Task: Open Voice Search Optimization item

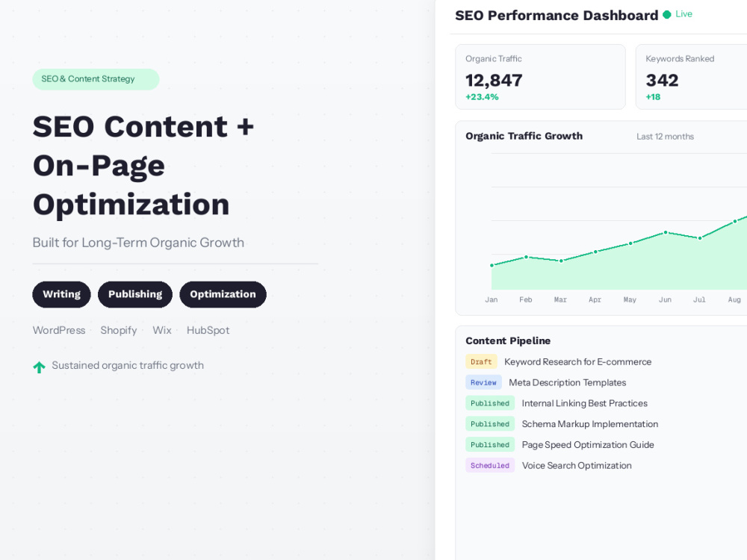Action: tap(577, 465)
